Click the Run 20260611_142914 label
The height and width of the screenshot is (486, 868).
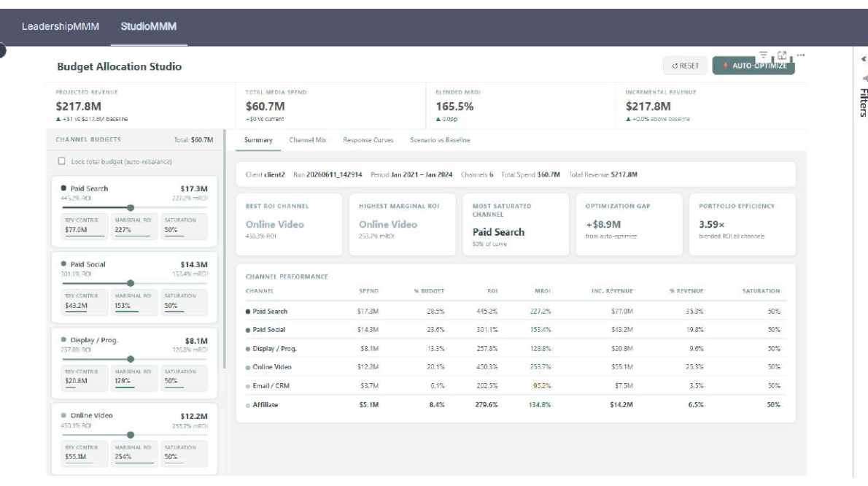(x=328, y=174)
